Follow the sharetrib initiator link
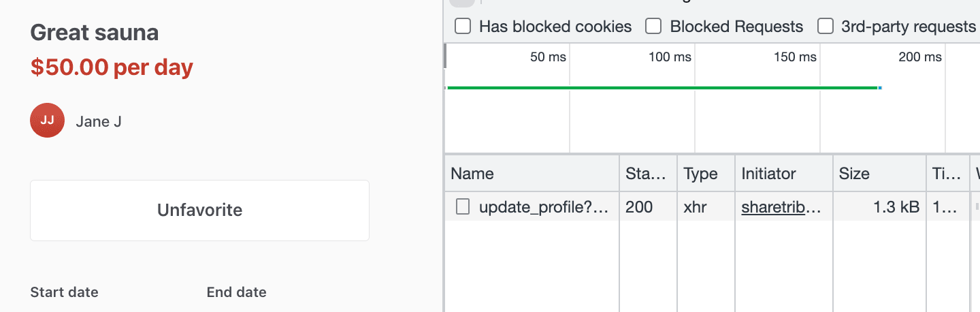The image size is (980, 312). point(781,207)
